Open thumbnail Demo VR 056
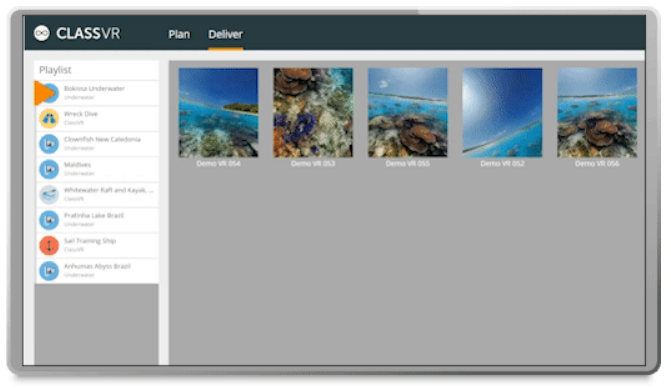This screenshot has height=388, width=671. click(597, 113)
